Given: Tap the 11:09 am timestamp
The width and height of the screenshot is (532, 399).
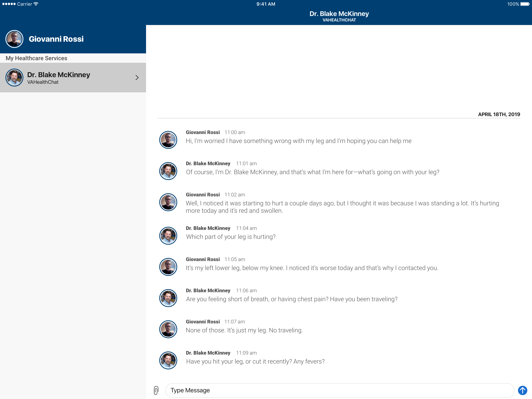Looking at the screenshot, I should point(246,353).
